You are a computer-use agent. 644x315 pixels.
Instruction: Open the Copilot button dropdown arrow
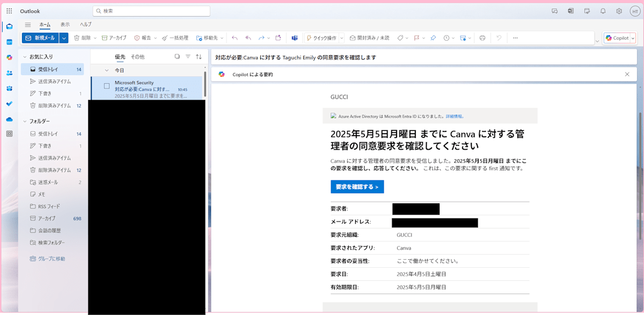click(x=633, y=38)
